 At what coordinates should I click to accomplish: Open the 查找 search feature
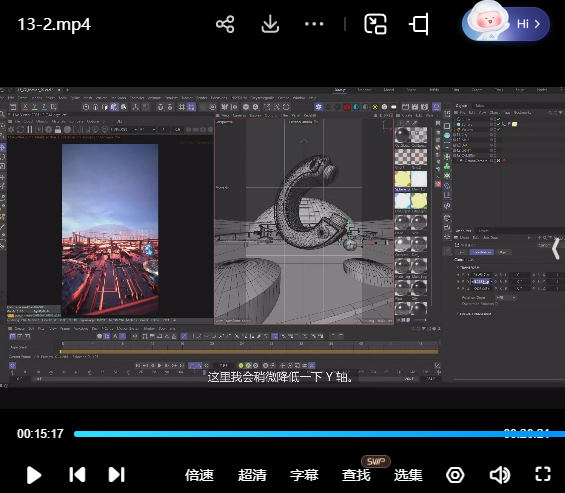(356, 475)
